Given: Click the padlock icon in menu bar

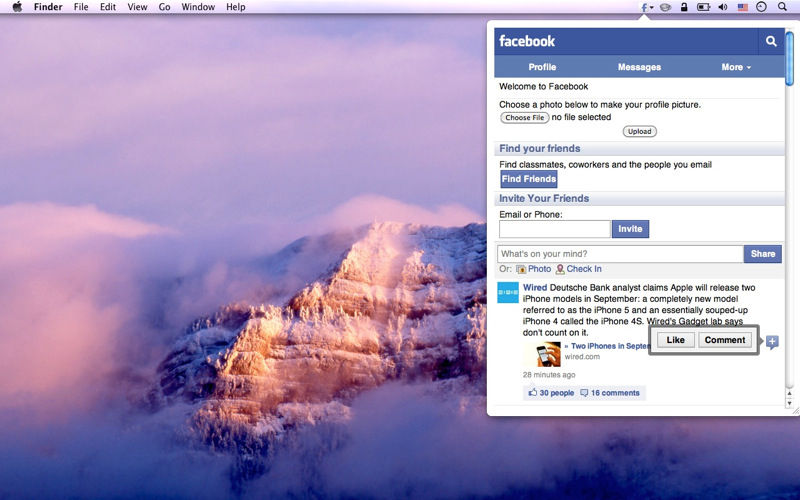Looking at the screenshot, I should point(684,7).
